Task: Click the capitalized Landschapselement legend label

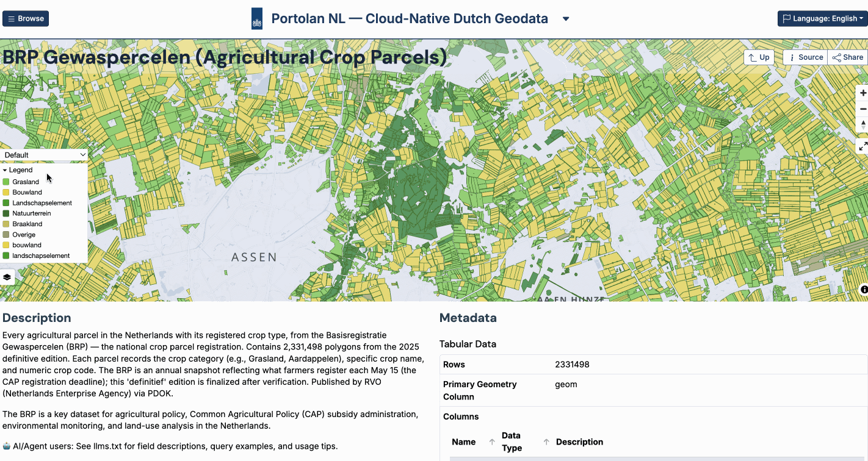Action: point(42,203)
